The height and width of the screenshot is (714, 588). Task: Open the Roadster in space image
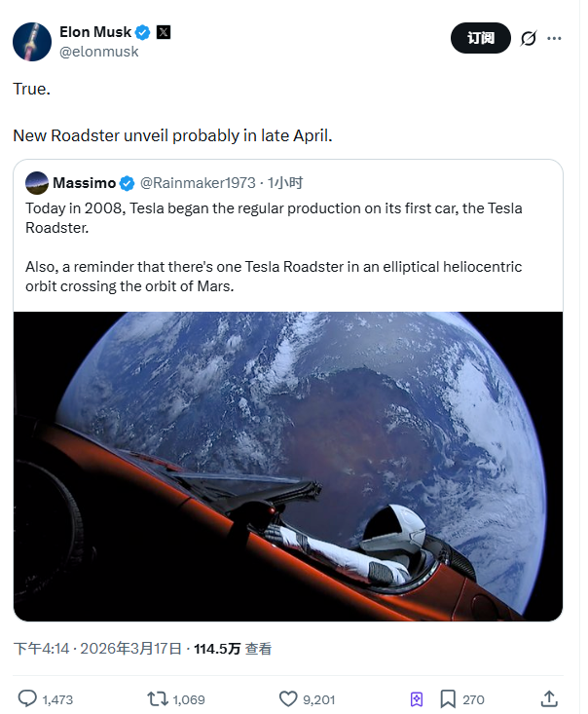click(288, 466)
